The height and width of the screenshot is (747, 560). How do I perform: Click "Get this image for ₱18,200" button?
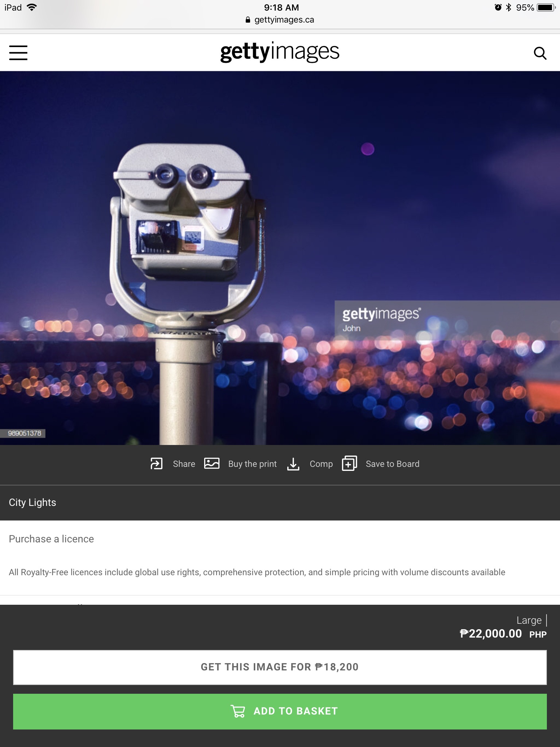coord(280,667)
